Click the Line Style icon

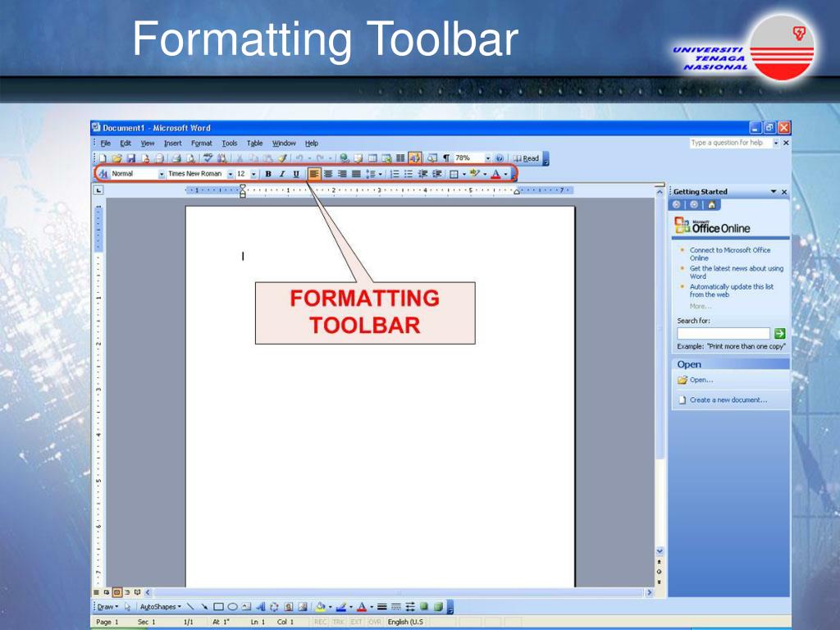382,606
